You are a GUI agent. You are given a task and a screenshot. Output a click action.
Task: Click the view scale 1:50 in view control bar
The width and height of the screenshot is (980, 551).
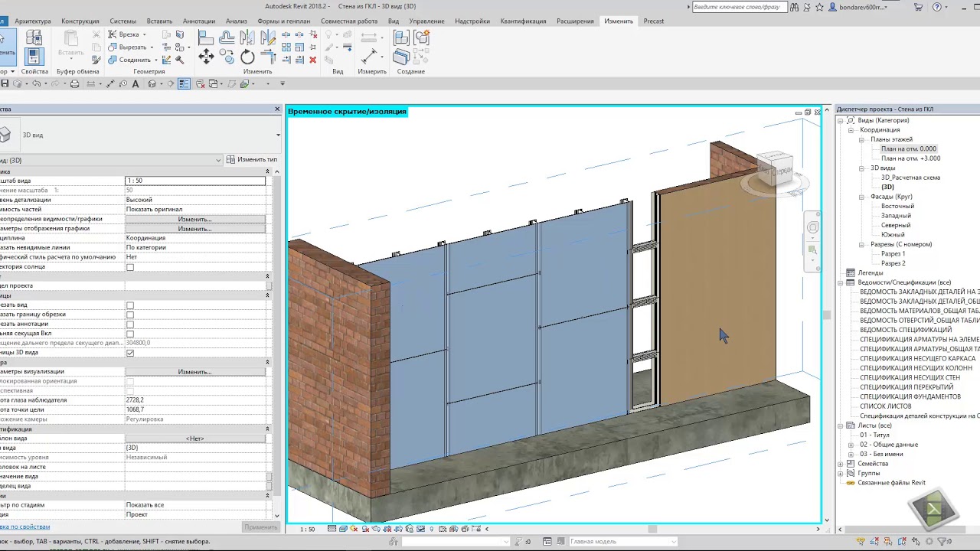308,529
